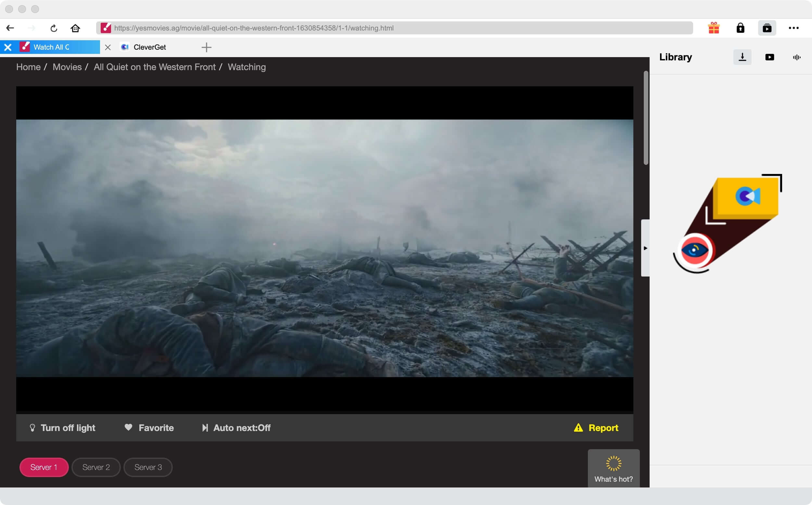Open the CleverGet media library icon
Screen dimensions: 812x505
(x=767, y=28)
